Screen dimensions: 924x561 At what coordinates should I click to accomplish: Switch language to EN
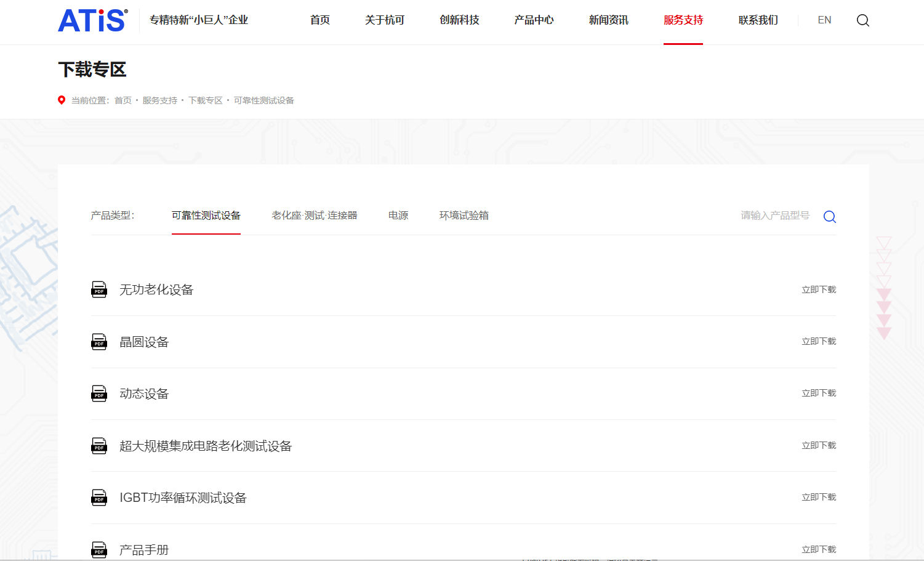(824, 20)
